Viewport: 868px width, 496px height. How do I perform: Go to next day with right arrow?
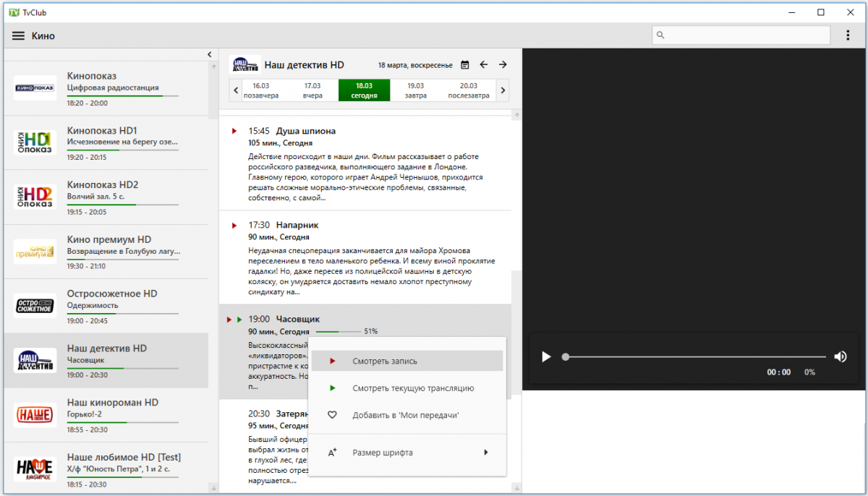coord(503,64)
